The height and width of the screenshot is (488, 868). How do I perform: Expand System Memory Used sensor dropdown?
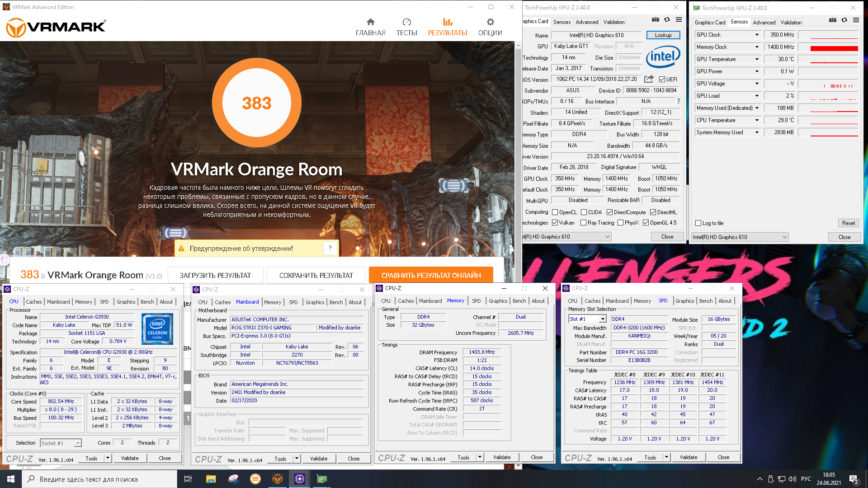click(757, 132)
